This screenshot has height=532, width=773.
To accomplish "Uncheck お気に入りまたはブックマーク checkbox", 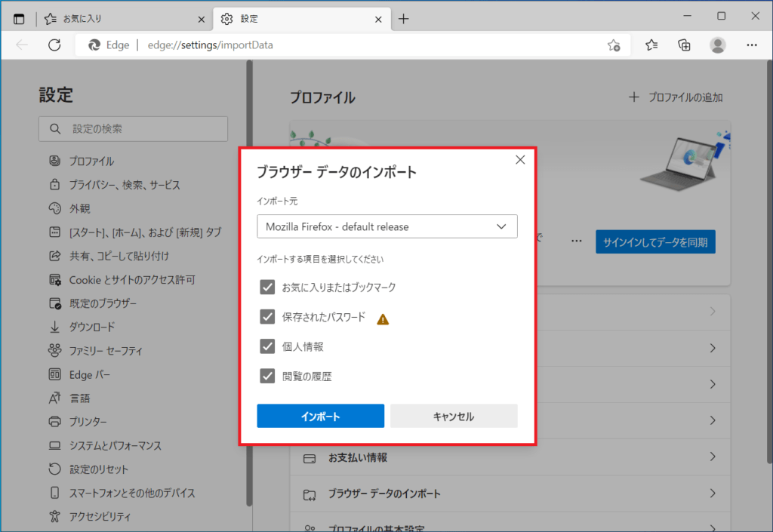I will (x=267, y=287).
